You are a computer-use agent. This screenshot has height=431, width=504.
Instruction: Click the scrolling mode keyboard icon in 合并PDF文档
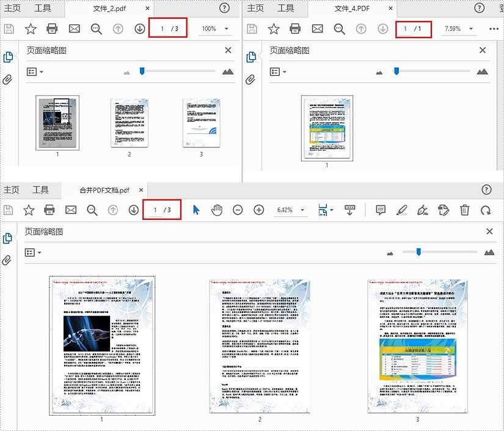349,210
